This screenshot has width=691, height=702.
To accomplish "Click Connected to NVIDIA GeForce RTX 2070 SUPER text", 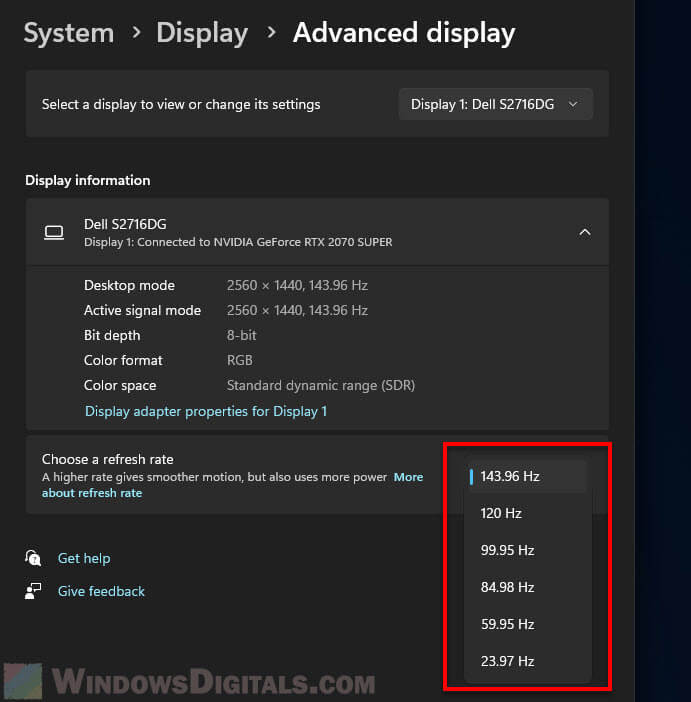I will pyautogui.click(x=265, y=242).
